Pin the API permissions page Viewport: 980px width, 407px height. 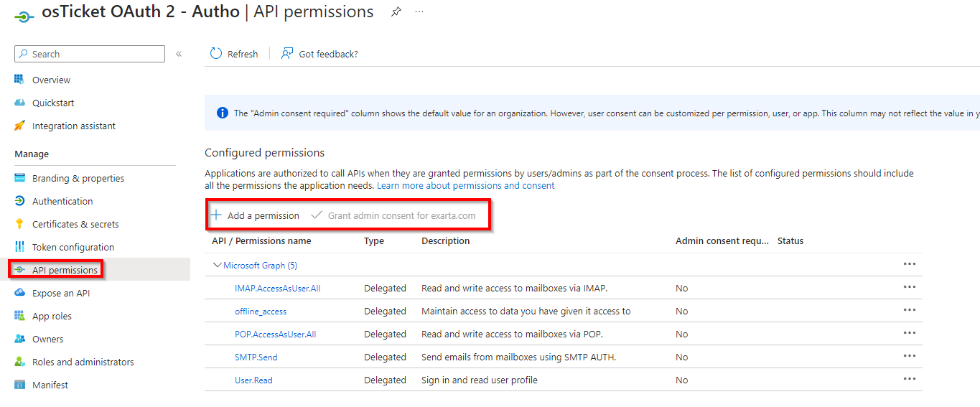tap(396, 12)
